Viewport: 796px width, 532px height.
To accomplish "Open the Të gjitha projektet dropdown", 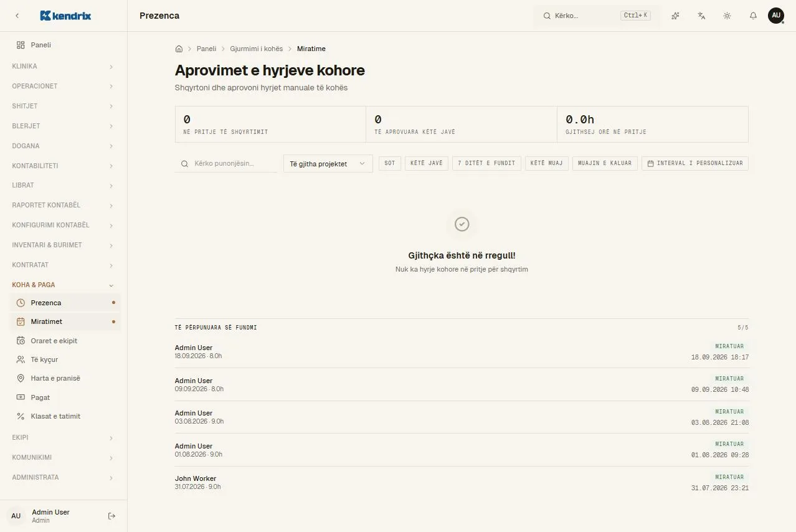I will point(328,164).
